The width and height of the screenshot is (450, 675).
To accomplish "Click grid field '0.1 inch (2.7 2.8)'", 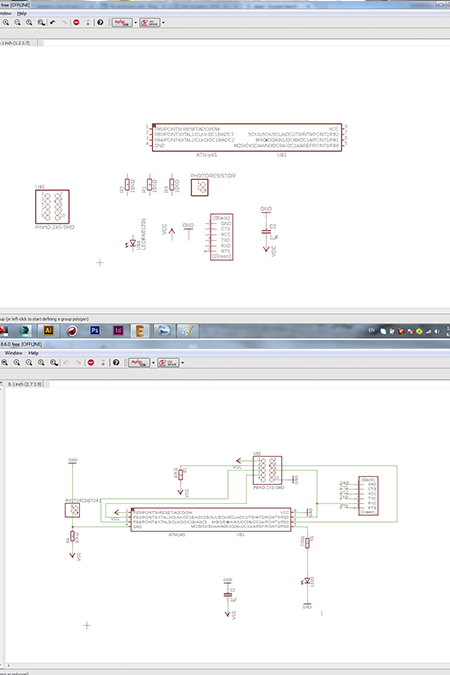I will tap(25, 384).
